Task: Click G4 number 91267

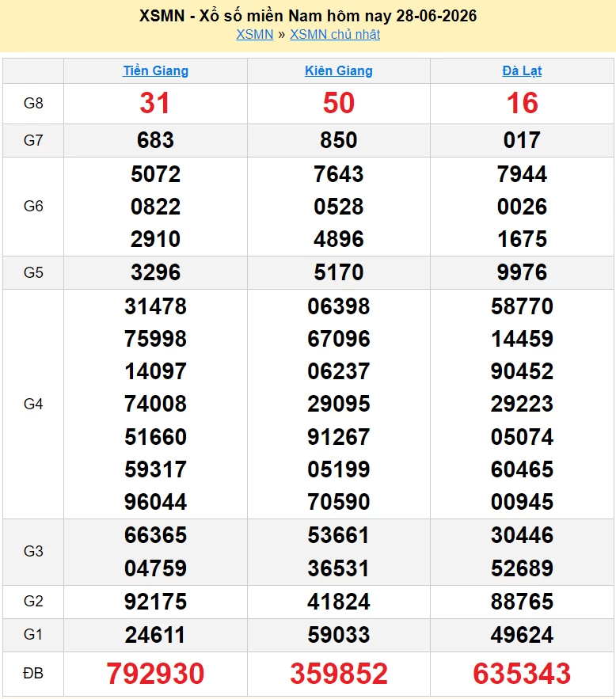Action: [339, 437]
